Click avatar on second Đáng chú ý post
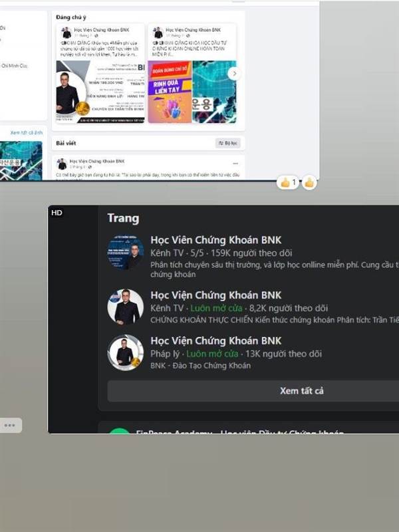 coord(158,33)
